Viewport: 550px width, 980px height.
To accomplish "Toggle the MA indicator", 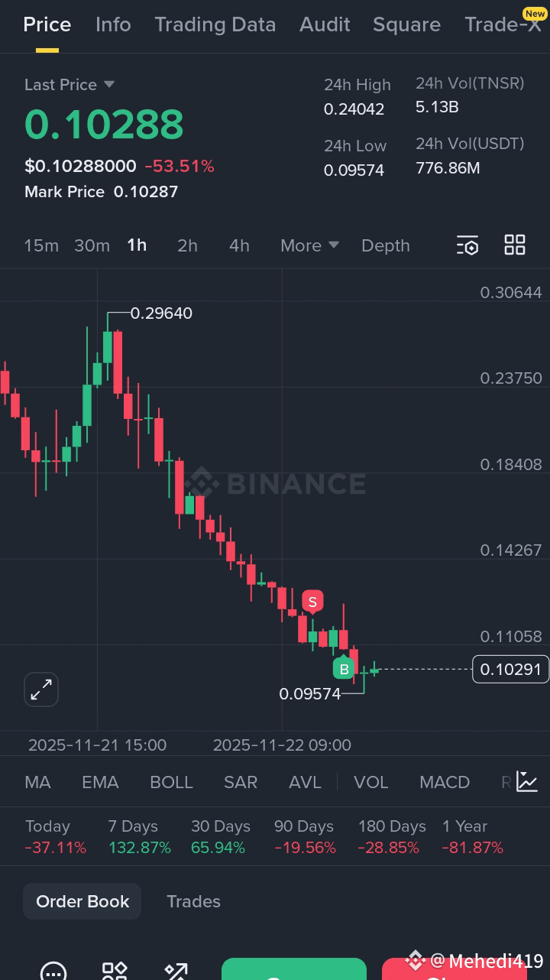I will tap(37, 782).
